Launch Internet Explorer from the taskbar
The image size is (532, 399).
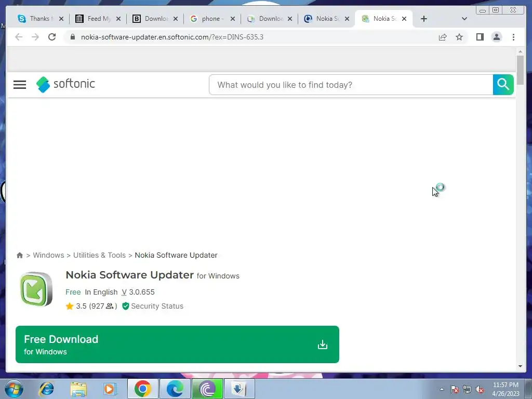[46, 389]
